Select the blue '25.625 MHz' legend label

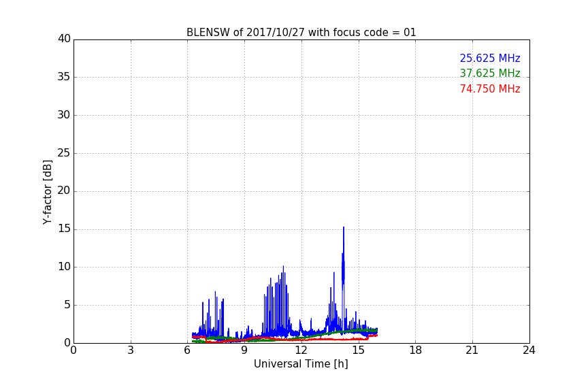click(x=490, y=58)
